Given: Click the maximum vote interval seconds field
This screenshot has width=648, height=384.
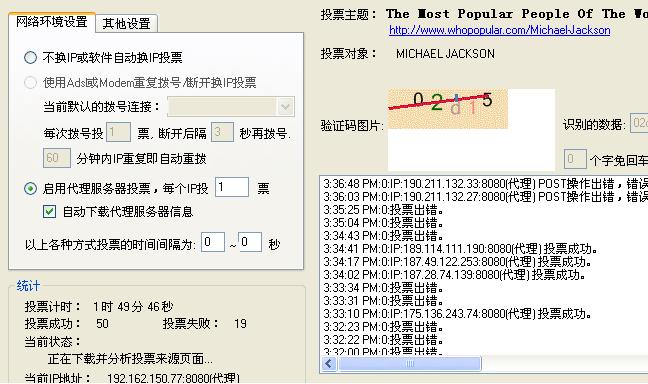Looking at the screenshot, I should click(250, 242).
